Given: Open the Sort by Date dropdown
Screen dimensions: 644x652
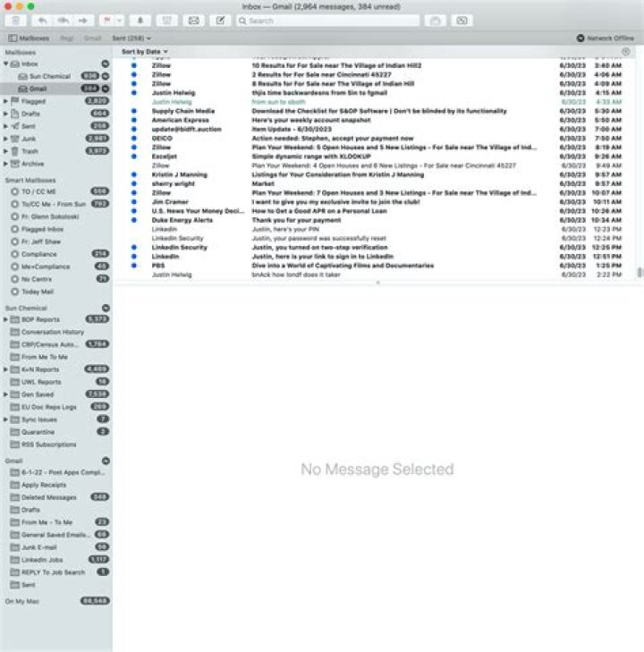Looking at the screenshot, I should click(145, 52).
